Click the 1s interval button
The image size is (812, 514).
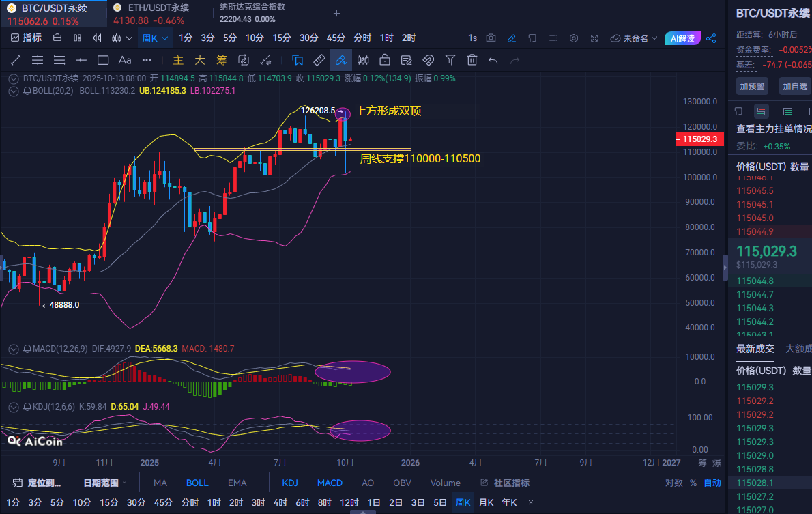coord(472,38)
